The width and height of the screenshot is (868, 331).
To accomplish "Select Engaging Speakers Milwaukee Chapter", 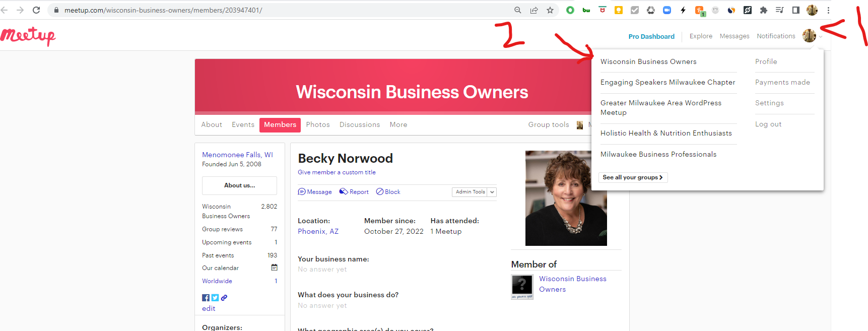I will (667, 82).
